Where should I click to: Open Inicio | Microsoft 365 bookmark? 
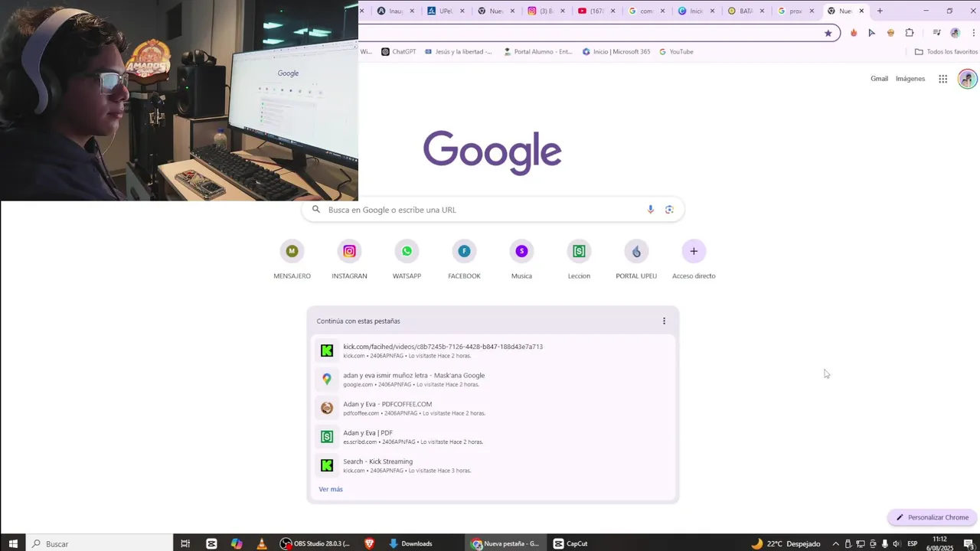tap(616, 52)
